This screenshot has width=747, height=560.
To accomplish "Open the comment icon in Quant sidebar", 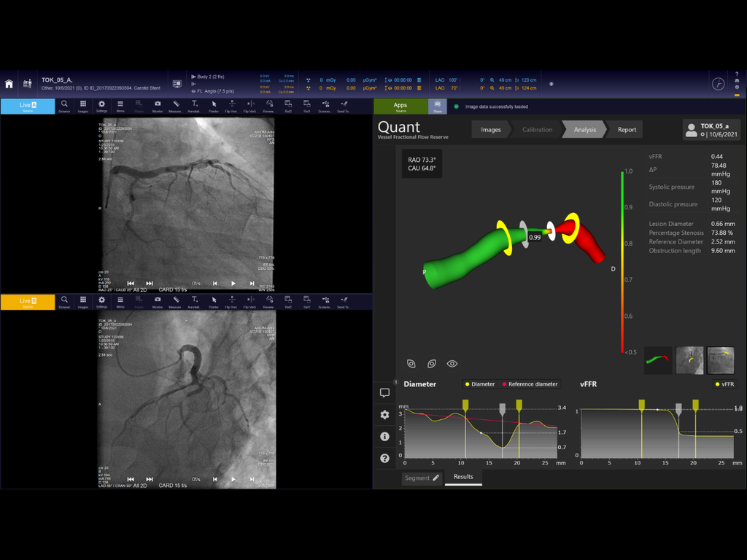I will [384, 392].
